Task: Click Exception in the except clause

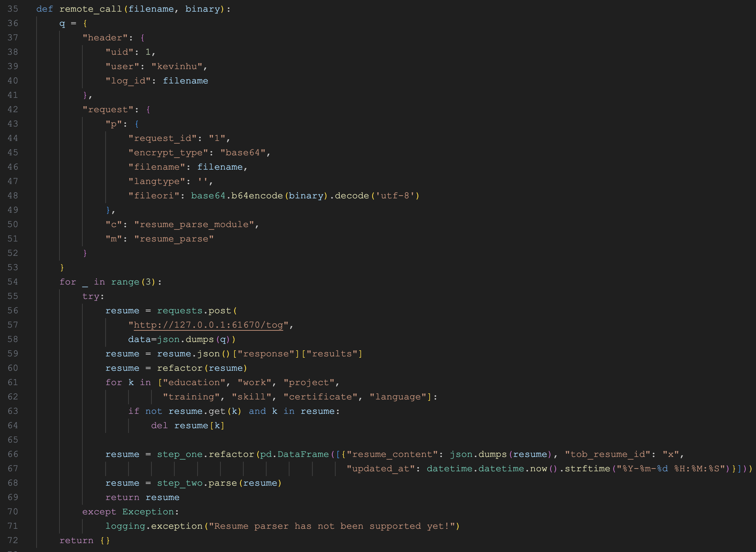Action: tap(148, 512)
